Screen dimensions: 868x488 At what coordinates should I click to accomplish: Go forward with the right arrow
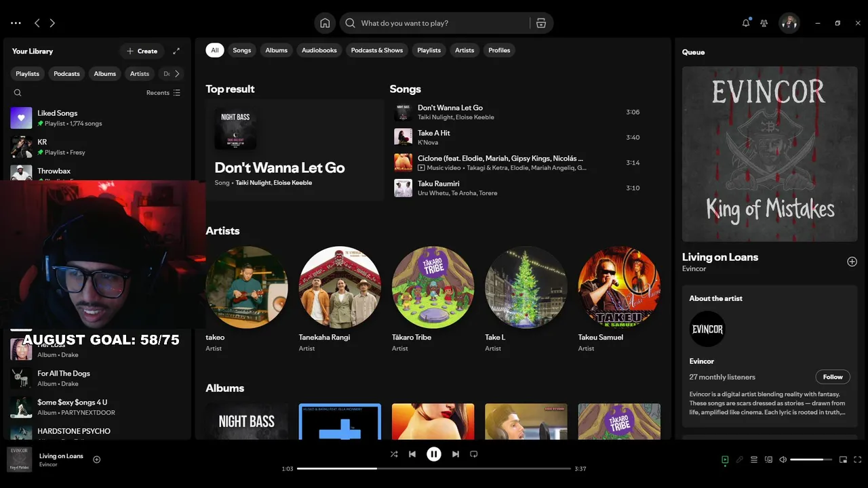(x=52, y=23)
